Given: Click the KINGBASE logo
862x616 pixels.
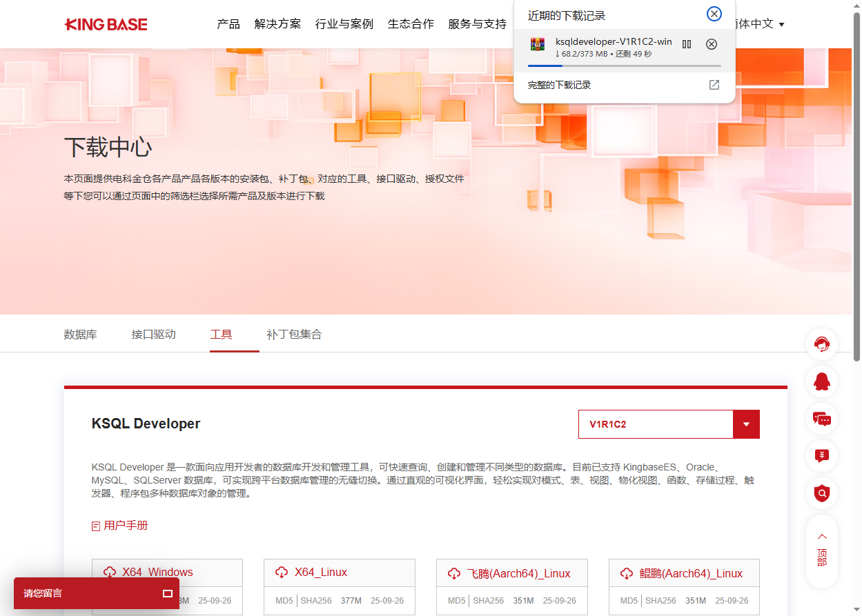Looking at the screenshot, I should (106, 25).
